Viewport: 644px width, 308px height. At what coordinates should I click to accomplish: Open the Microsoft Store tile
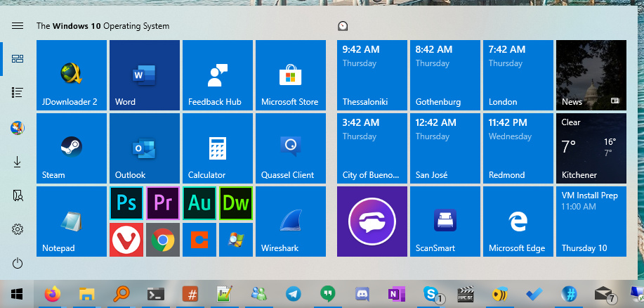pos(291,75)
